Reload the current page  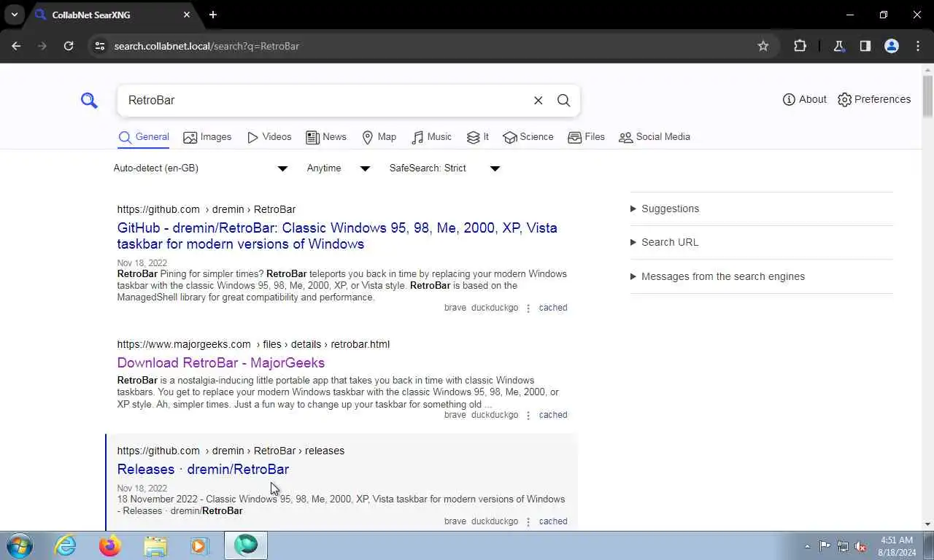click(x=69, y=46)
